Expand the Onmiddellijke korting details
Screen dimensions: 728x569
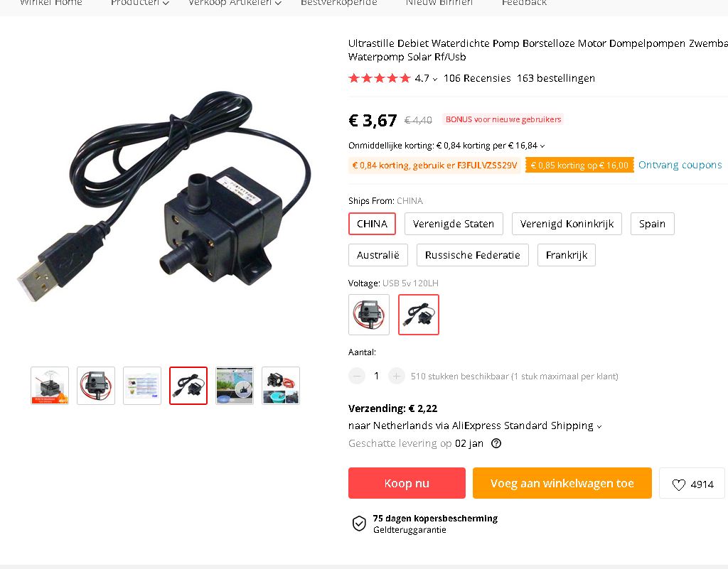click(x=542, y=146)
